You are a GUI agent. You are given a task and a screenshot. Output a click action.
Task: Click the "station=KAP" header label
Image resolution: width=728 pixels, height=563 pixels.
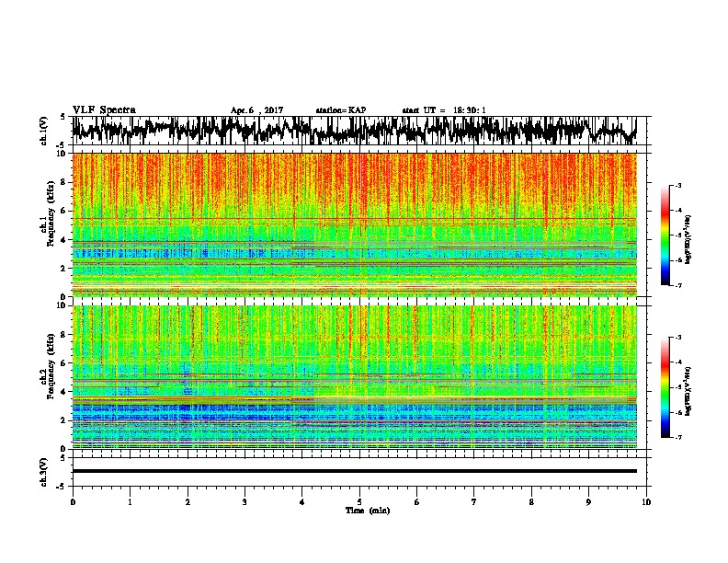(x=341, y=110)
